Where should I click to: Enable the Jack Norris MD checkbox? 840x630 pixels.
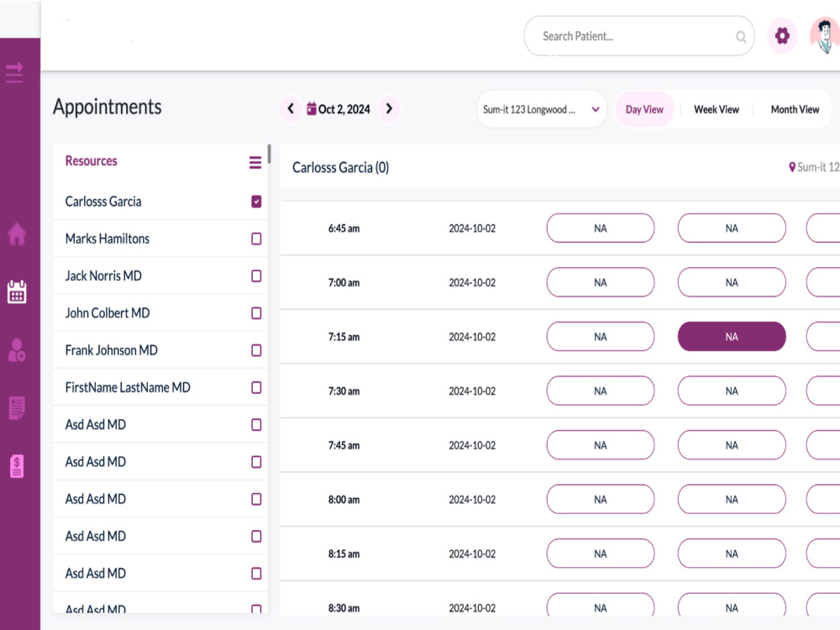click(x=256, y=276)
